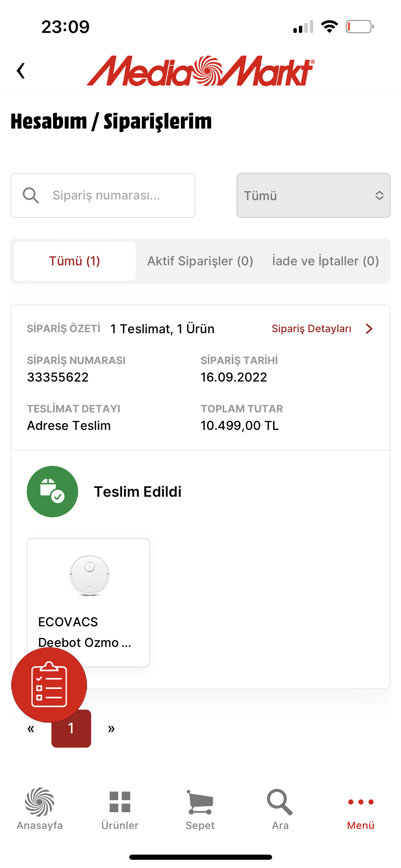The width and height of the screenshot is (401, 868).
Task: Open Anasayfa in bottom navigation
Action: coord(40,809)
